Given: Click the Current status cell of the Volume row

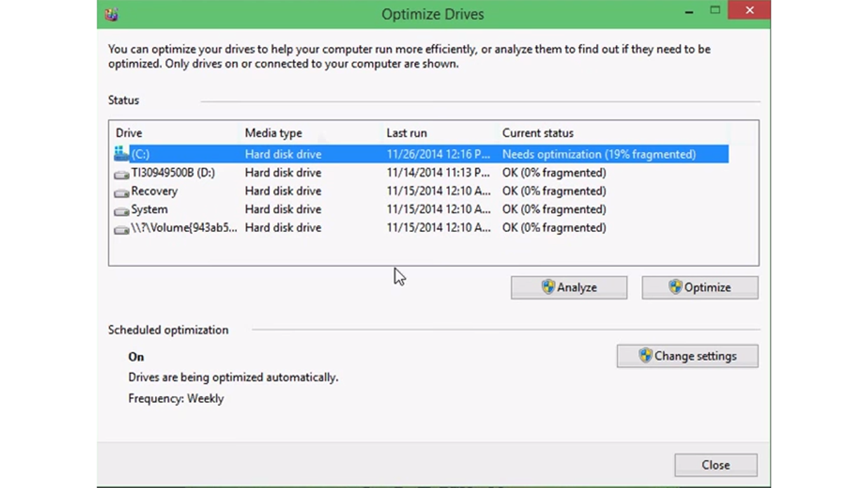Looking at the screenshot, I should tap(554, 227).
